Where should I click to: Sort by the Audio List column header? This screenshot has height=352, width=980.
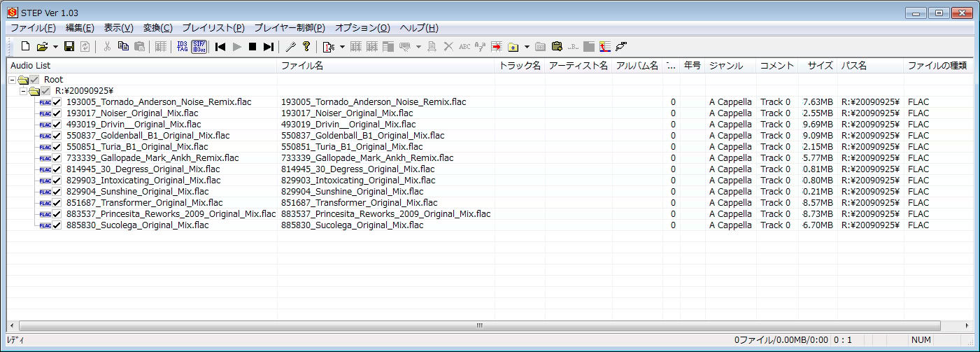tap(142, 66)
